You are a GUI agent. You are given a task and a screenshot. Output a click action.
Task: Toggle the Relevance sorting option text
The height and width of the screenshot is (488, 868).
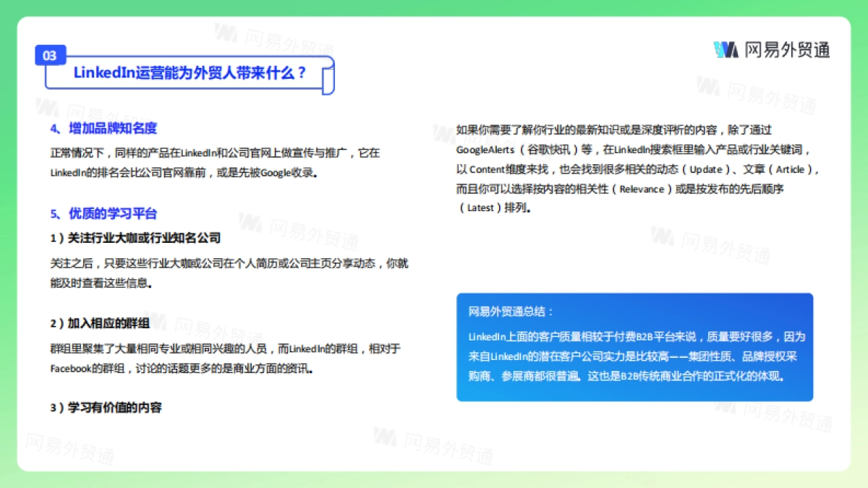point(640,189)
